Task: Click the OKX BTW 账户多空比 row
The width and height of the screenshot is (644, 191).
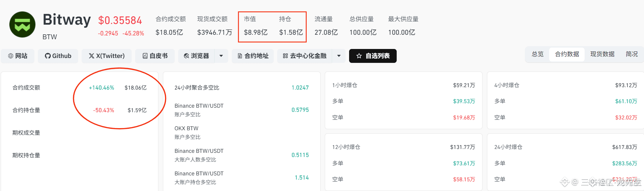Action: pyautogui.click(x=241, y=133)
